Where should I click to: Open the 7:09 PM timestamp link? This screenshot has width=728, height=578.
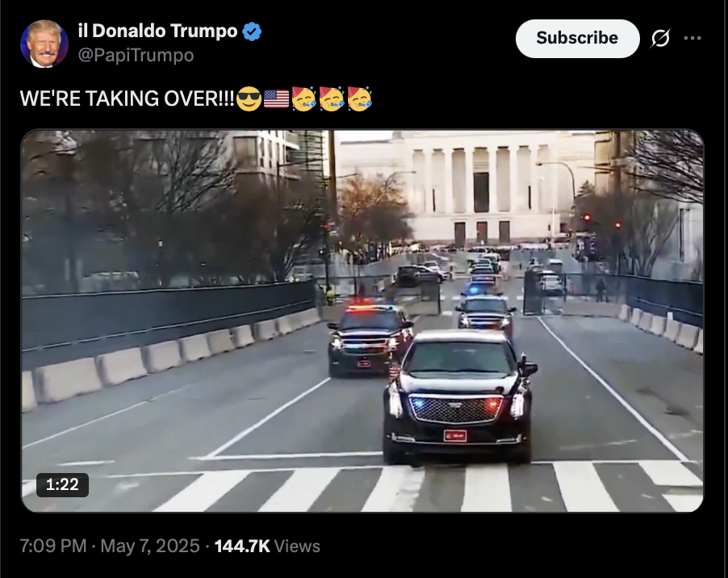click(53, 546)
